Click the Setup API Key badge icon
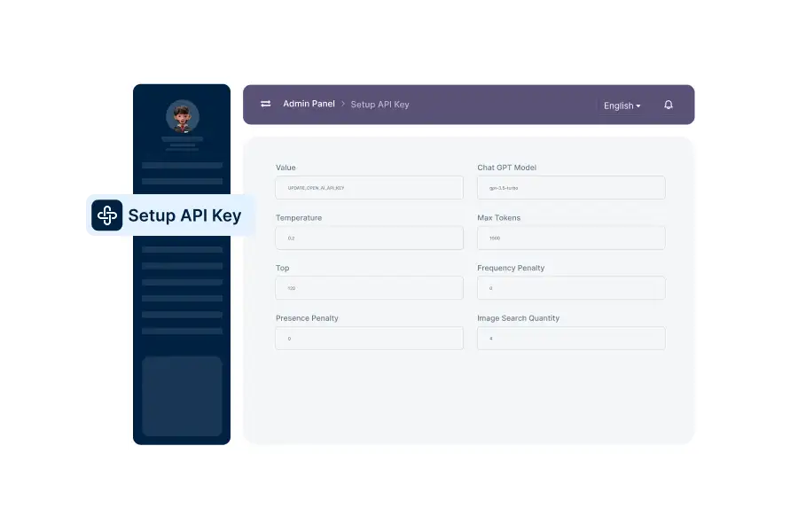798x532 pixels. (x=107, y=215)
